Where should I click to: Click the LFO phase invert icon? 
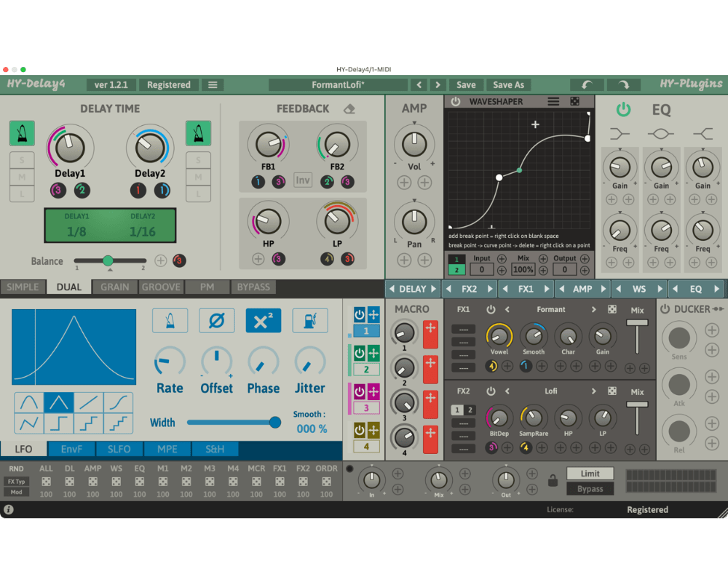pyautogui.click(x=216, y=320)
